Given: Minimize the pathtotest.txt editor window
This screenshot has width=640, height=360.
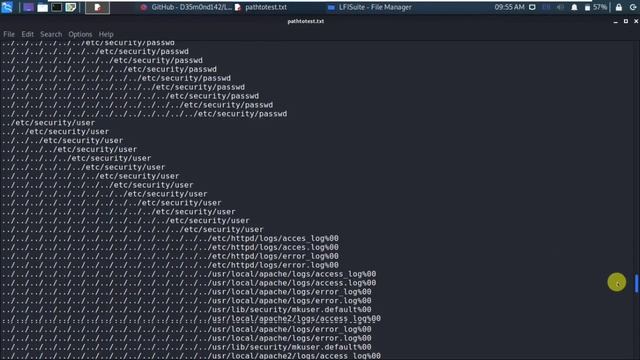Looking at the screenshot, I should coord(616,21).
